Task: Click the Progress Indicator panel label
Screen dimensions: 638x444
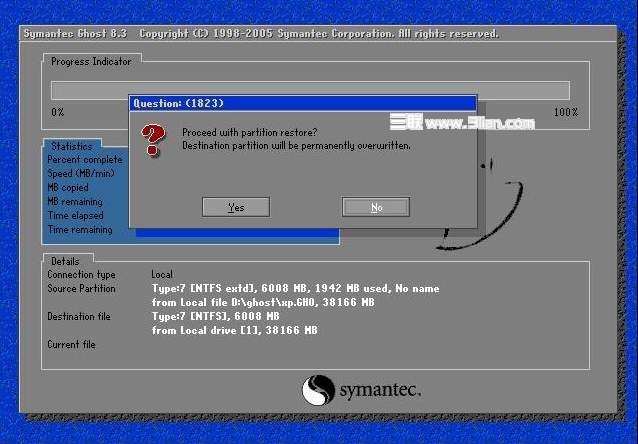Action: pos(91,61)
